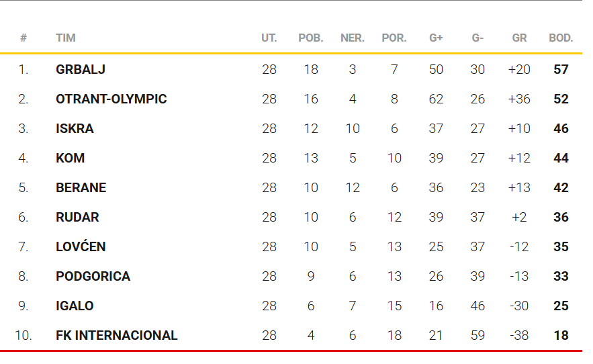Open the Grbalj team link

81,69
